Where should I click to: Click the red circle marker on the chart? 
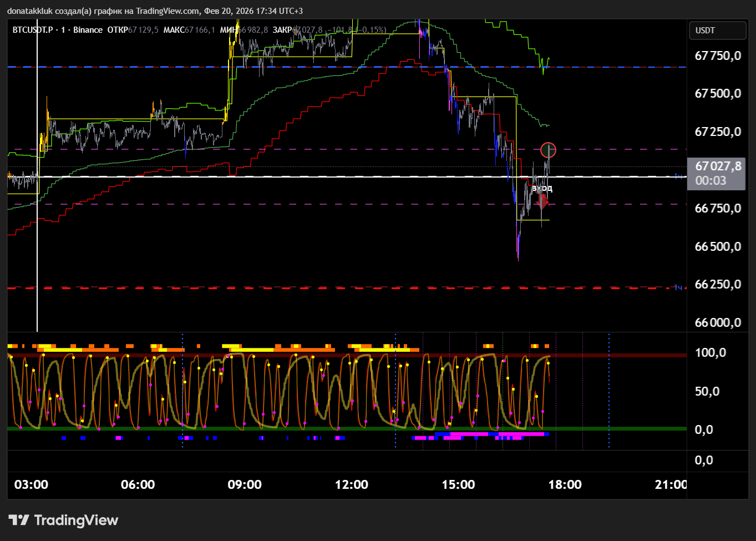pos(548,150)
